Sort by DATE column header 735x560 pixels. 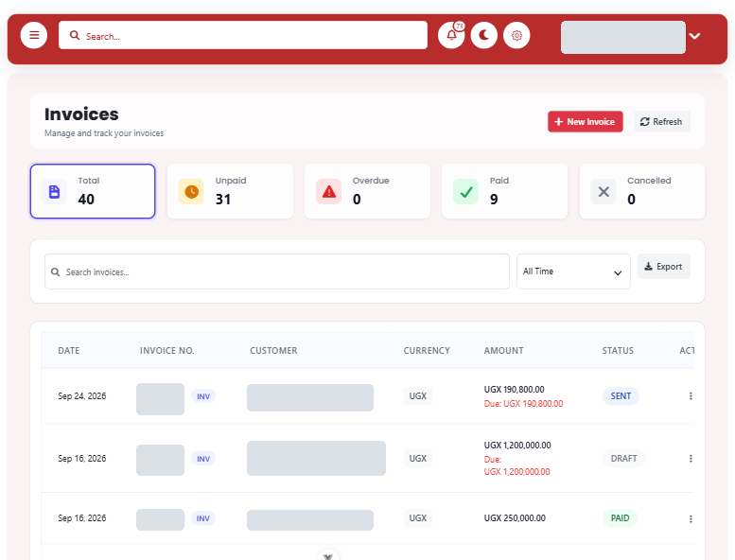(x=69, y=351)
